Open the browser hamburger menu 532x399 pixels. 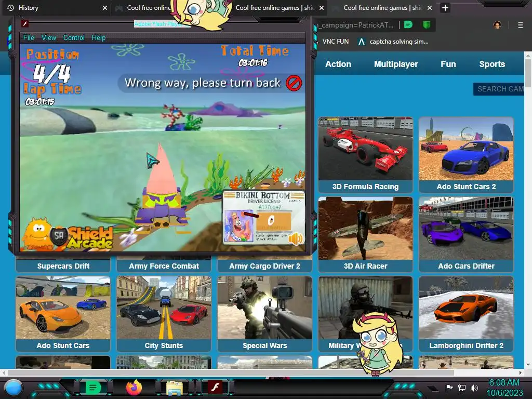tap(521, 25)
